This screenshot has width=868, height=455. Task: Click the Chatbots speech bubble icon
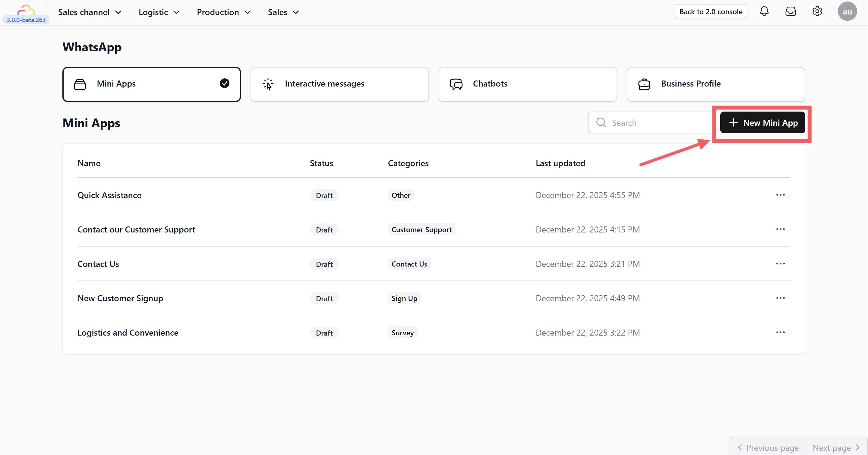point(456,84)
